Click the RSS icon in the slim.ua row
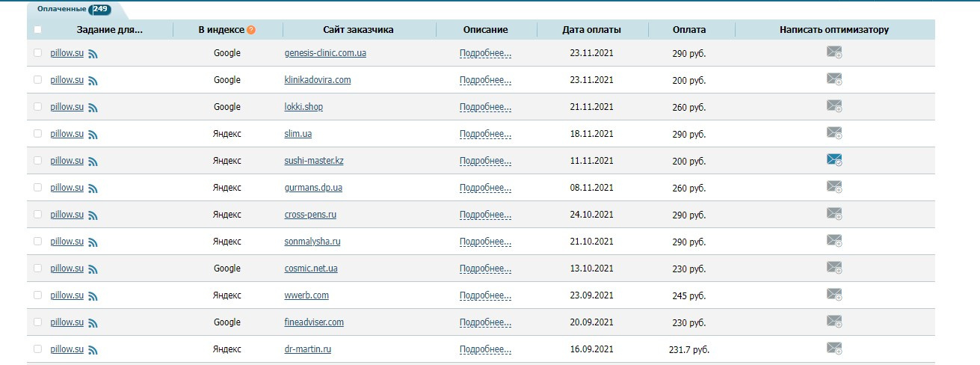 click(x=93, y=135)
